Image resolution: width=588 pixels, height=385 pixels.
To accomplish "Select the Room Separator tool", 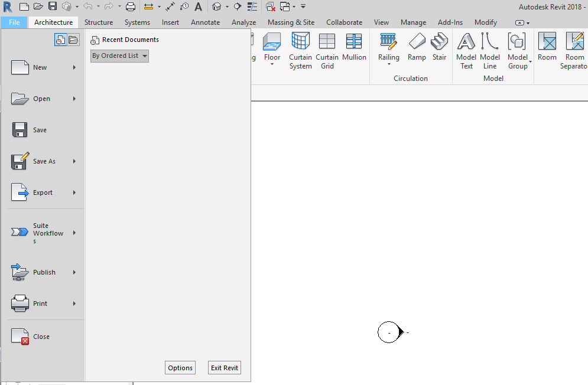I will point(574,51).
